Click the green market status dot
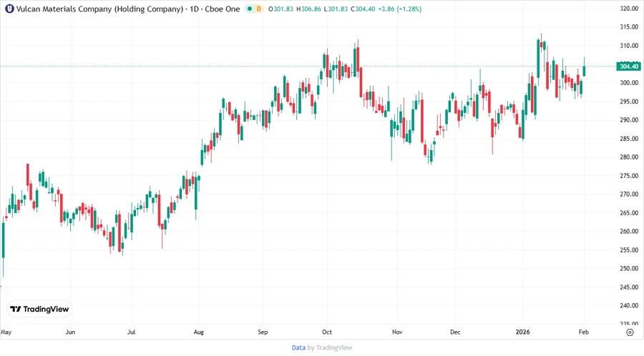The image size is (644, 356). [x=249, y=9]
